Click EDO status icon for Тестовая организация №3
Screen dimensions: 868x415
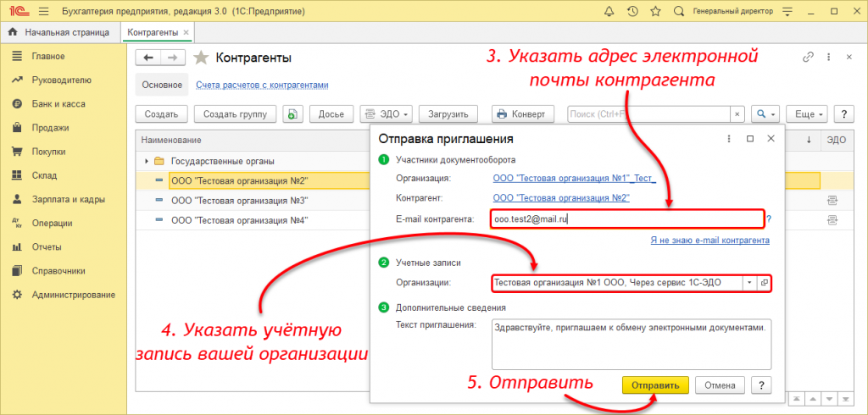(832, 199)
